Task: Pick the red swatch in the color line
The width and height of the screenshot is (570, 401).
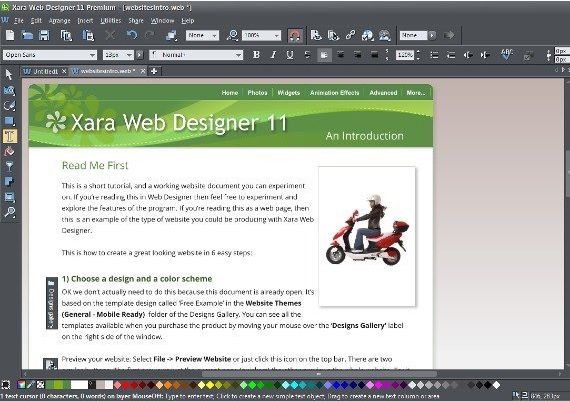Action: coord(126,385)
